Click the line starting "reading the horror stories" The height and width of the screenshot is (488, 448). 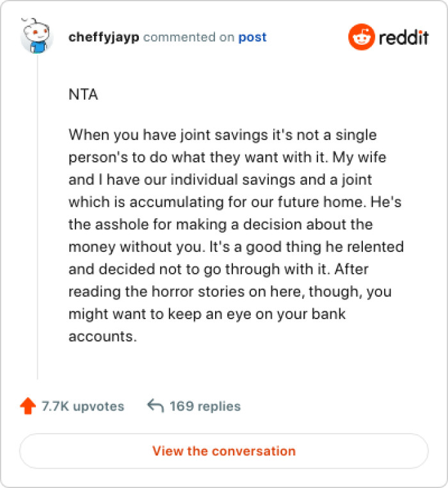click(x=230, y=292)
